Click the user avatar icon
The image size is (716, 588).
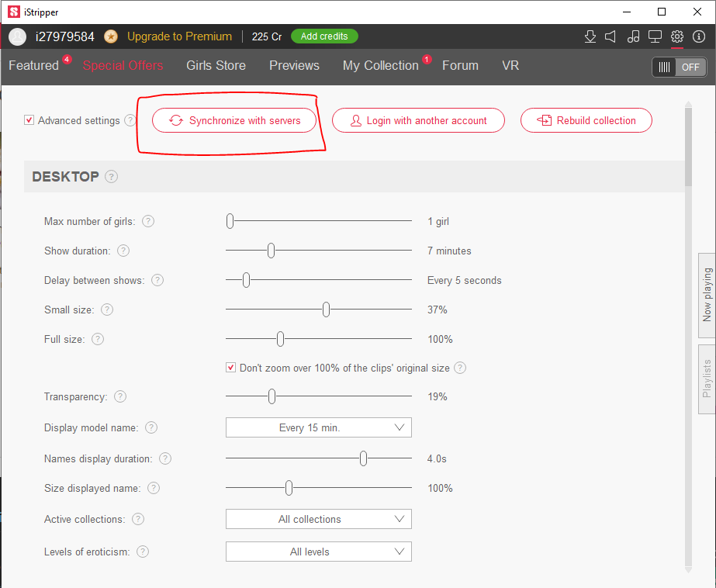(x=17, y=36)
